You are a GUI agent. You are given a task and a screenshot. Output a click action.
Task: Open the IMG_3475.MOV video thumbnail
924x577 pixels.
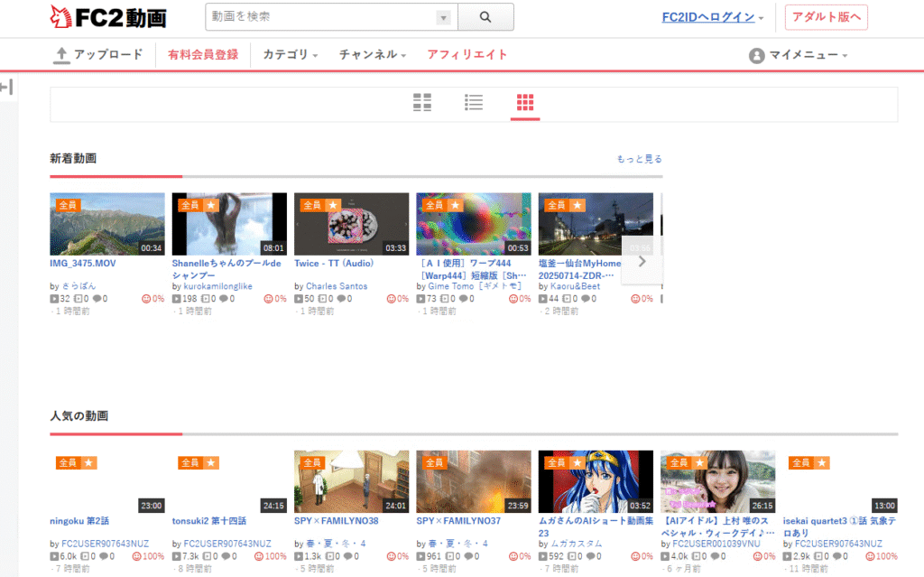107,224
